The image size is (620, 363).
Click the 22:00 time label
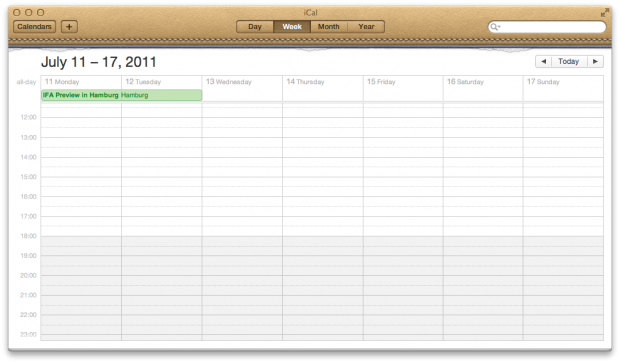point(28,315)
